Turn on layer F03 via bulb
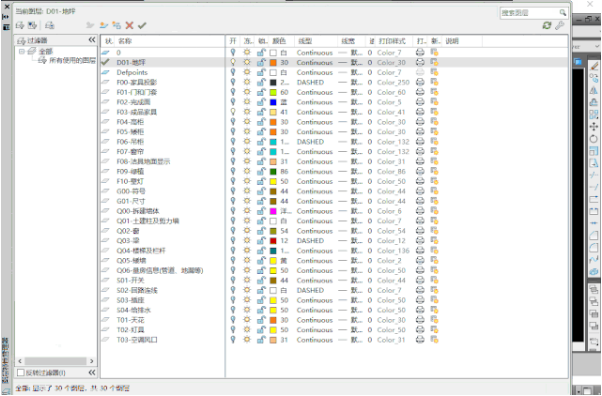602x396 pixels. pos(233,112)
